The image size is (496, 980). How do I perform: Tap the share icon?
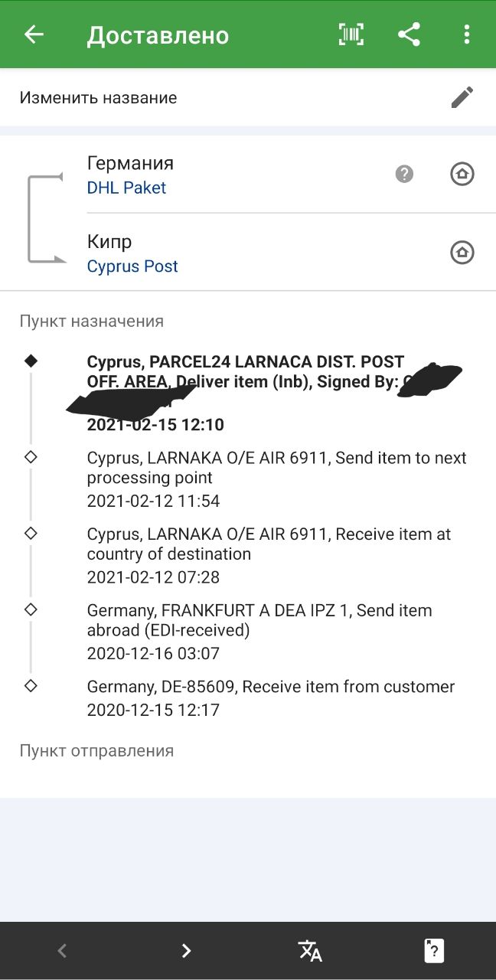(410, 34)
